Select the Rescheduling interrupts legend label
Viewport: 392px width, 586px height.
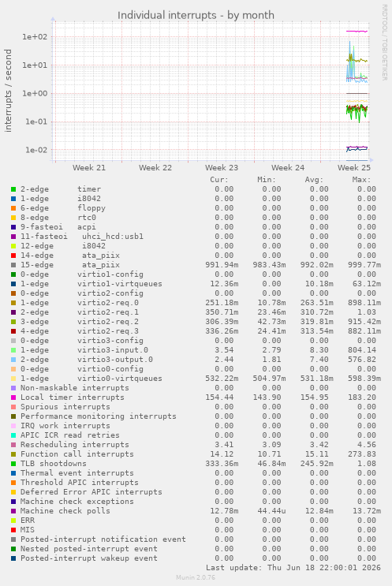click(x=75, y=445)
